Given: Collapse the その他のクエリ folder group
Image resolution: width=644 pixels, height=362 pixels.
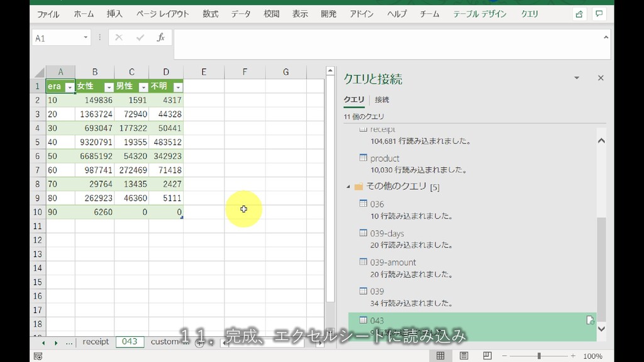Looking at the screenshot, I should pyautogui.click(x=348, y=187).
